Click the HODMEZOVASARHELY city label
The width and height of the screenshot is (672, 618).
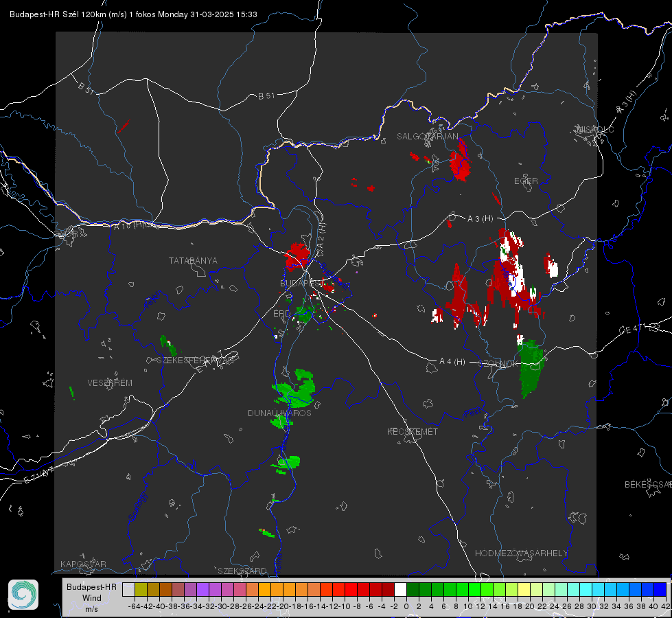pos(521,553)
